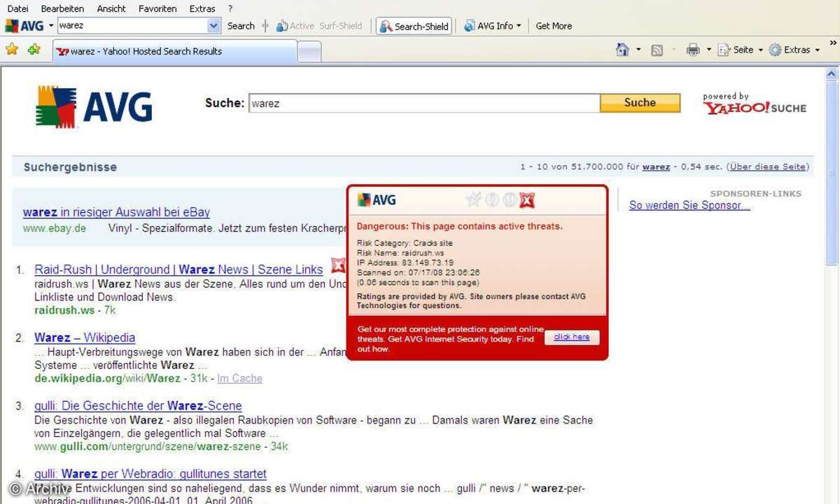
Task: Open the Warez – Wikipedia result link
Action: (x=85, y=337)
